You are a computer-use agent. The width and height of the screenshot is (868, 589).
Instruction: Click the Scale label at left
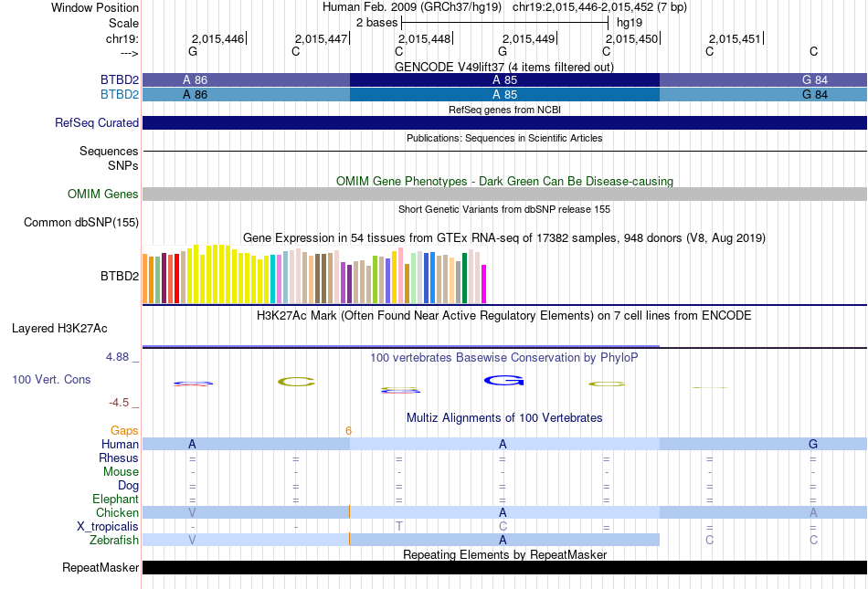pos(124,23)
